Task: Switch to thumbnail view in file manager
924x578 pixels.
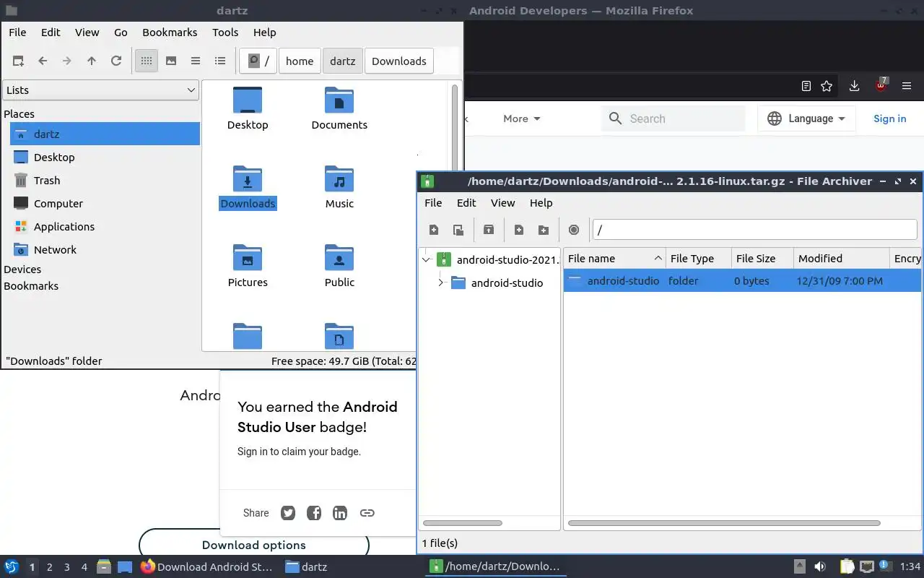Action: pyautogui.click(x=171, y=61)
